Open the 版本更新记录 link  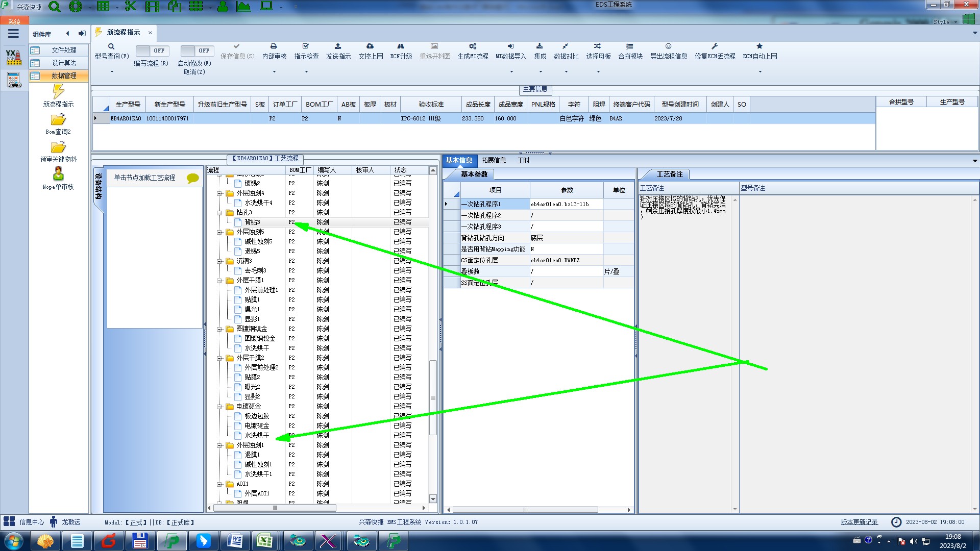pos(859,522)
